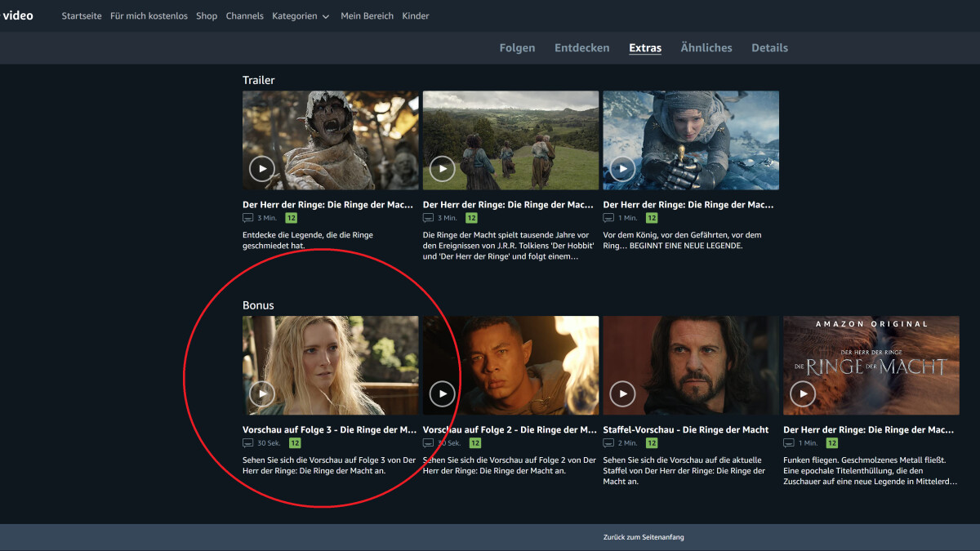The height and width of the screenshot is (551, 980).
Task: Switch to the Folgen tab
Action: point(517,48)
